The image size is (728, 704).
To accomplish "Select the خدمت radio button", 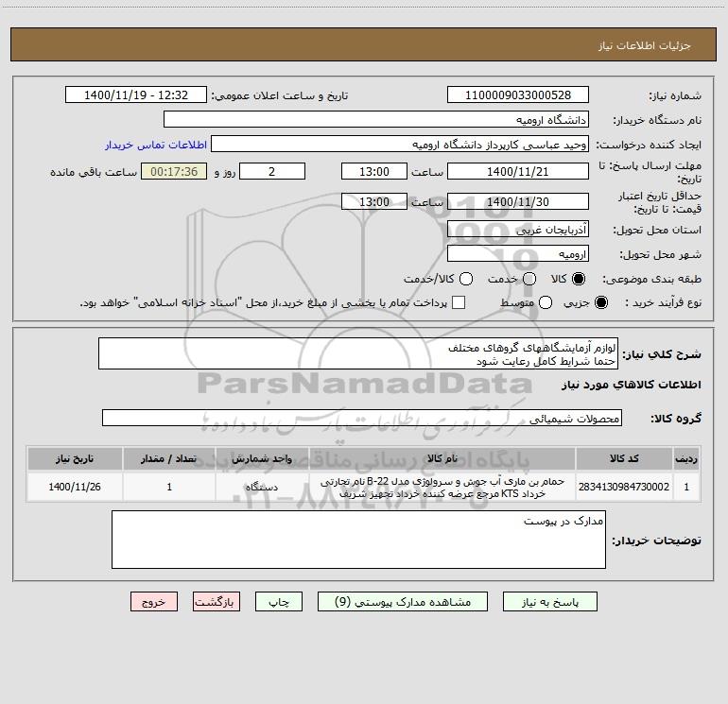I will (x=529, y=279).
